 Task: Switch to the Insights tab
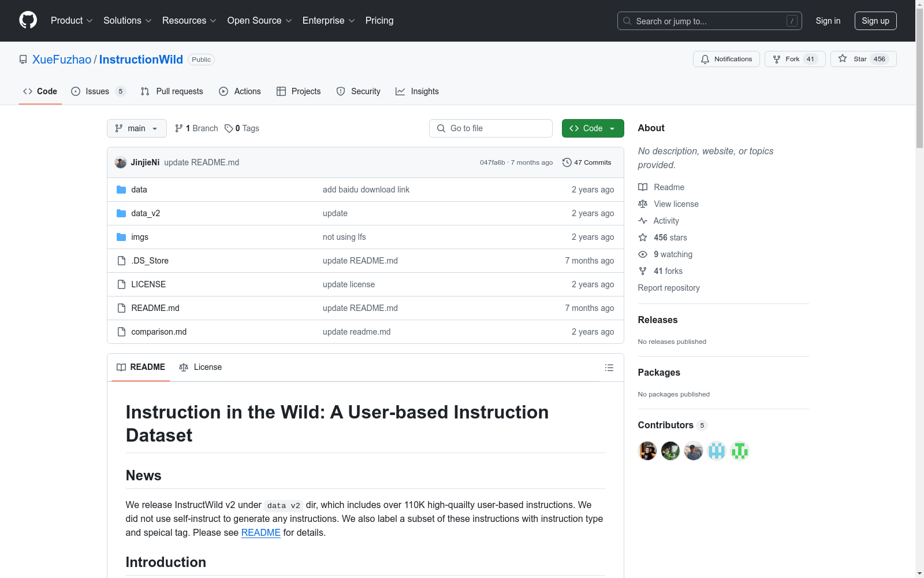point(417,91)
